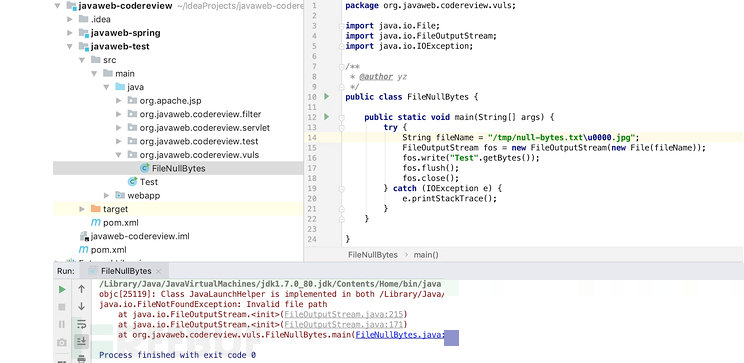This screenshot has height=363, width=744.
Task: Click the FileNotFoundException console message line
Action: (x=213, y=304)
